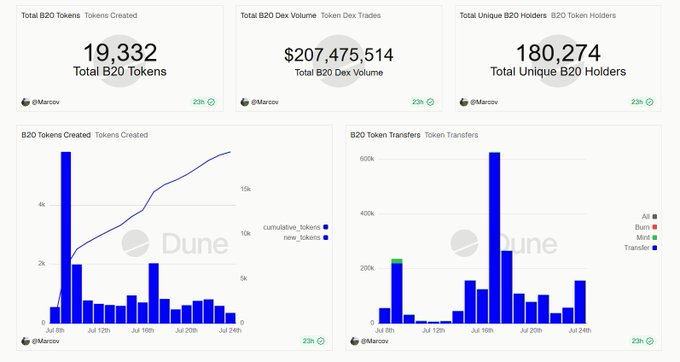Click the 19,332 counter value
The image size is (680, 362).
coord(120,53)
